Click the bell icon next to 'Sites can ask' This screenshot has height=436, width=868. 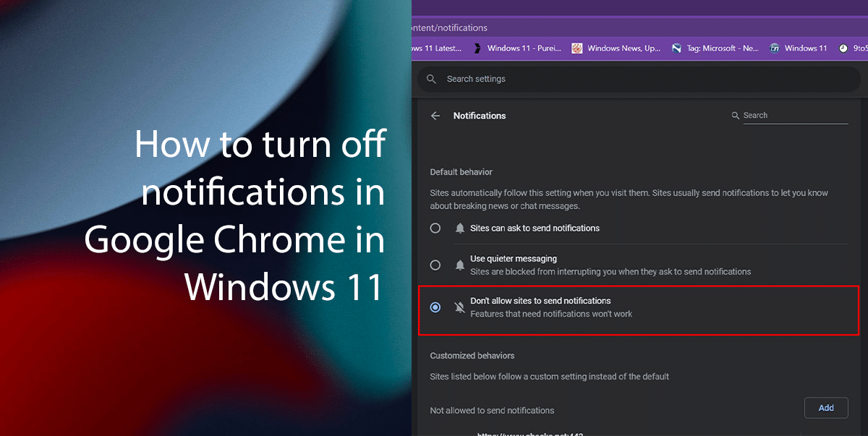pyautogui.click(x=459, y=228)
